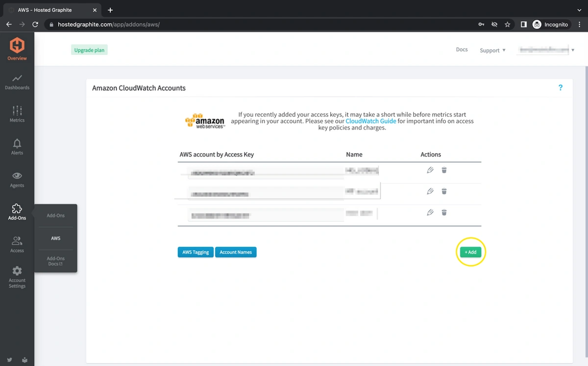Open the saved passwords key icon
The width and height of the screenshot is (588, 366).
tap(482, 24)
